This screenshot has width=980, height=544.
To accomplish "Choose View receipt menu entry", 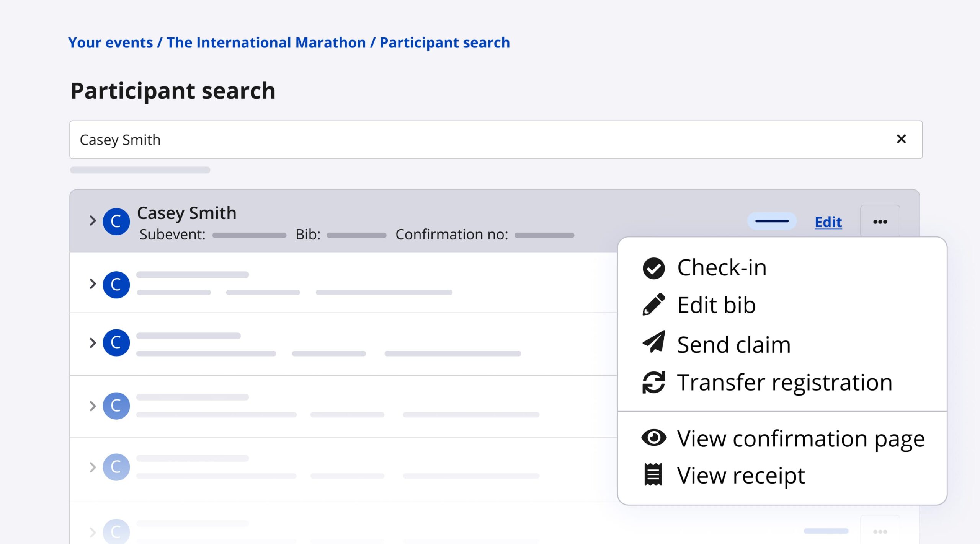I will click(741, 475).
